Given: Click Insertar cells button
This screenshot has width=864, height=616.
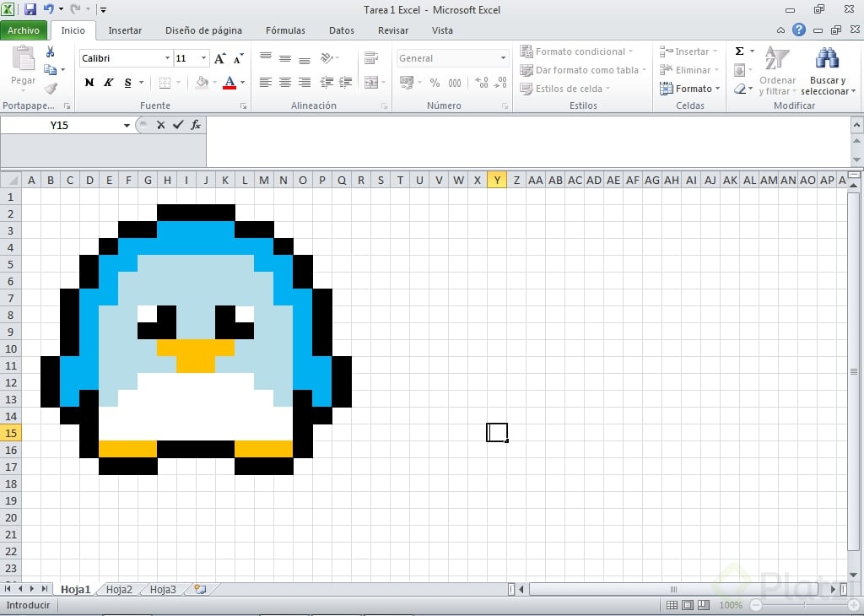Looking at the screenshot, I should click(688, 51).
